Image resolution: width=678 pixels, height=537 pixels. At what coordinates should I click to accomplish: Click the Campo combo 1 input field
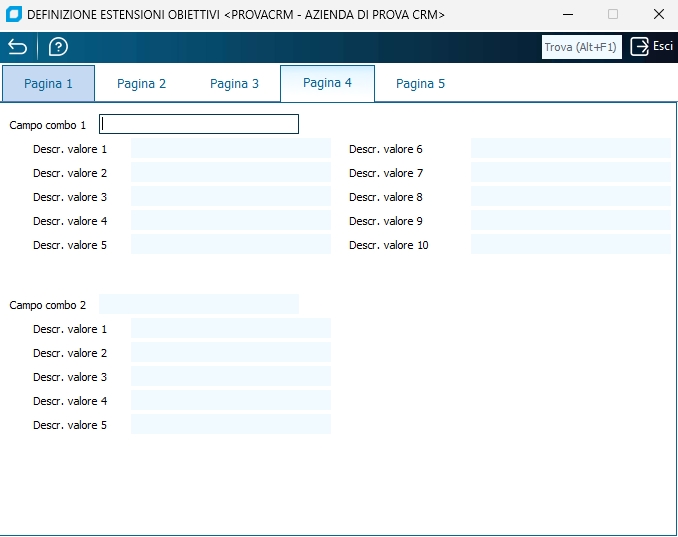[199, 124]
